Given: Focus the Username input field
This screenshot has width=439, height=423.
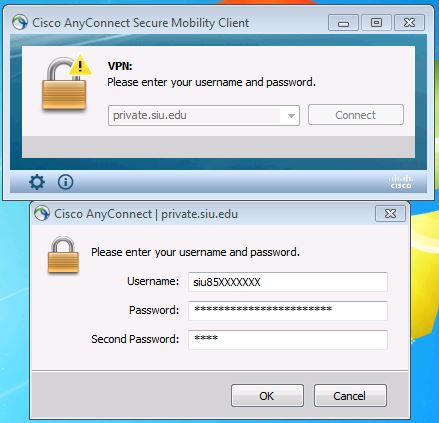Looking at the screenshot, I should [288, 282].
